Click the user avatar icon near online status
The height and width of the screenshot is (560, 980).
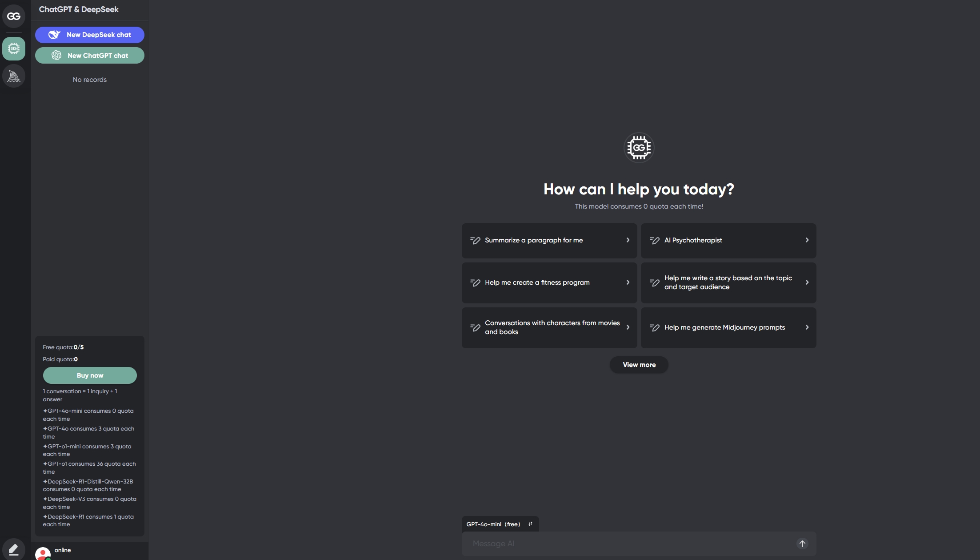coord(43,553)
